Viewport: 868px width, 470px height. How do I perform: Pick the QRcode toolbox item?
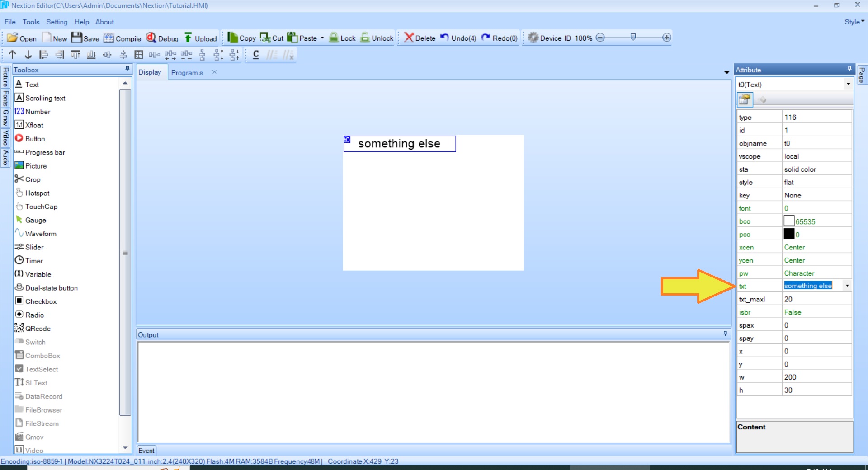click(38, 329)
